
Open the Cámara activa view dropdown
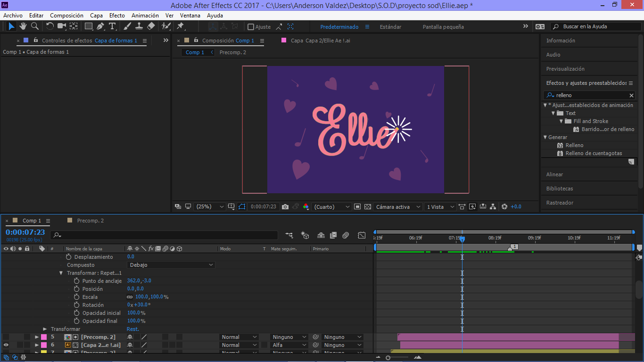click(x=398, y=206)
